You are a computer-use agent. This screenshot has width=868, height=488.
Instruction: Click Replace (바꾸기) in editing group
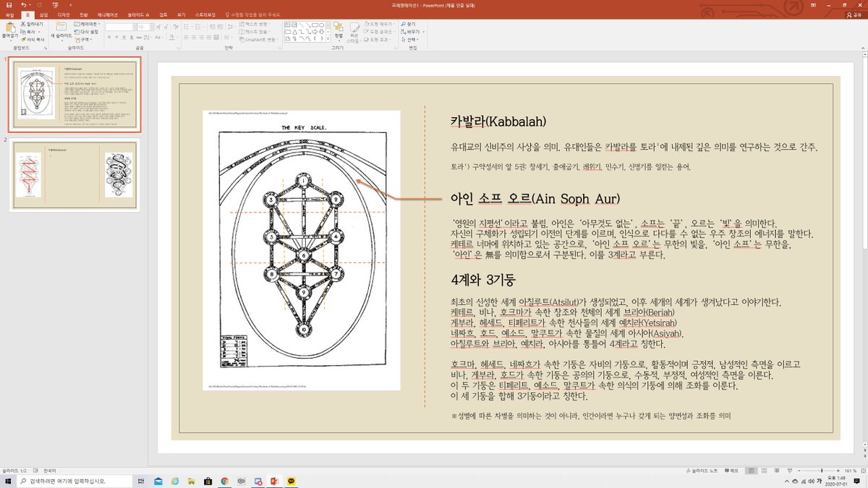click(x=412, y=32)
